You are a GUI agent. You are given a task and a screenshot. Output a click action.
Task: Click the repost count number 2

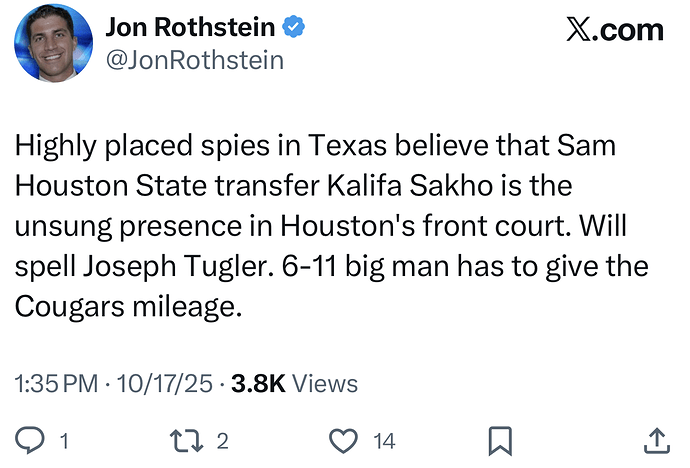[223, 439]
